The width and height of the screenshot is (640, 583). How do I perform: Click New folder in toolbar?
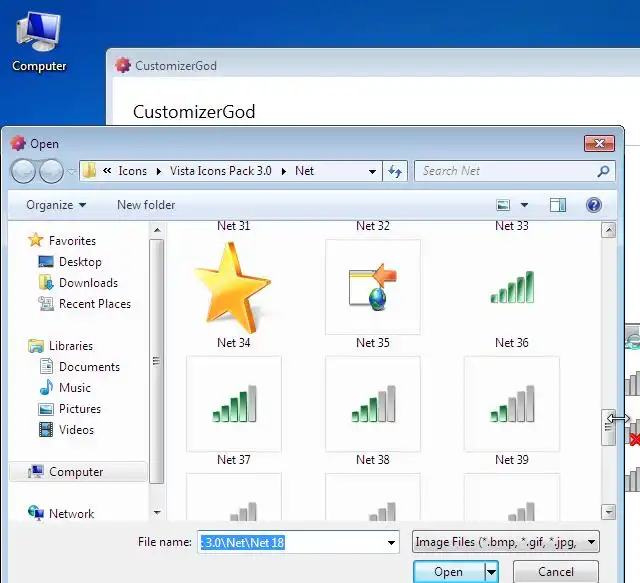tap(146, 205)
